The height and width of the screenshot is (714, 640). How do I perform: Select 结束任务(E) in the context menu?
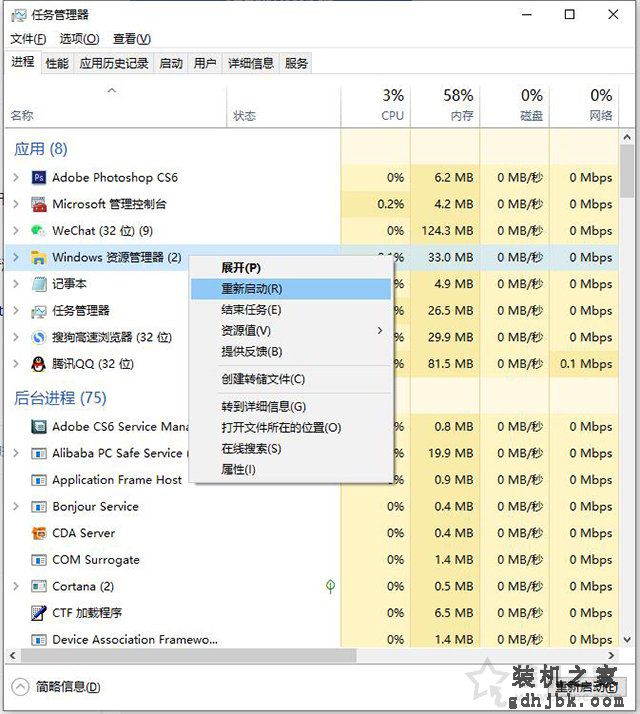pyautogui.click(x=291, y=310)
